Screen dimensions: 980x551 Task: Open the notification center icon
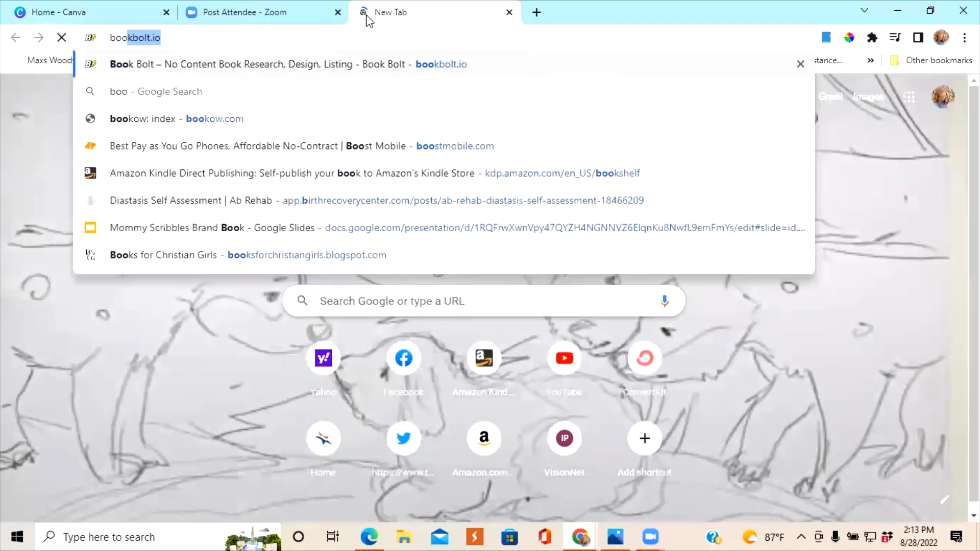point(957,537)
